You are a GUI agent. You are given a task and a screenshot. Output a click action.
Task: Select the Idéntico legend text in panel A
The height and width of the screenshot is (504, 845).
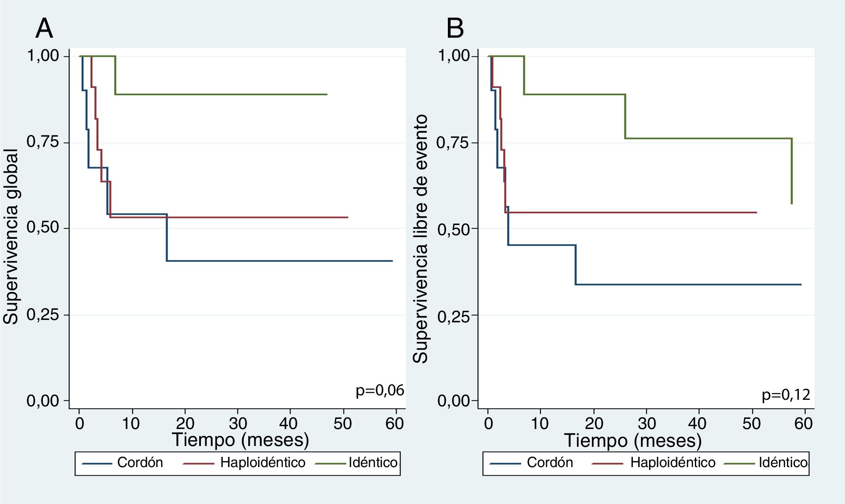(373, 463)
